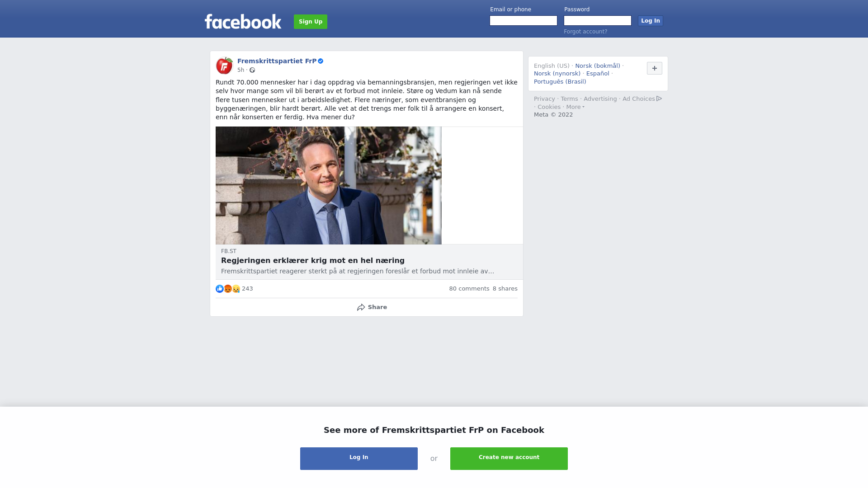Click the public globe audience icon
This screenshot has height=488, width=868.
[x=252, y=70]
